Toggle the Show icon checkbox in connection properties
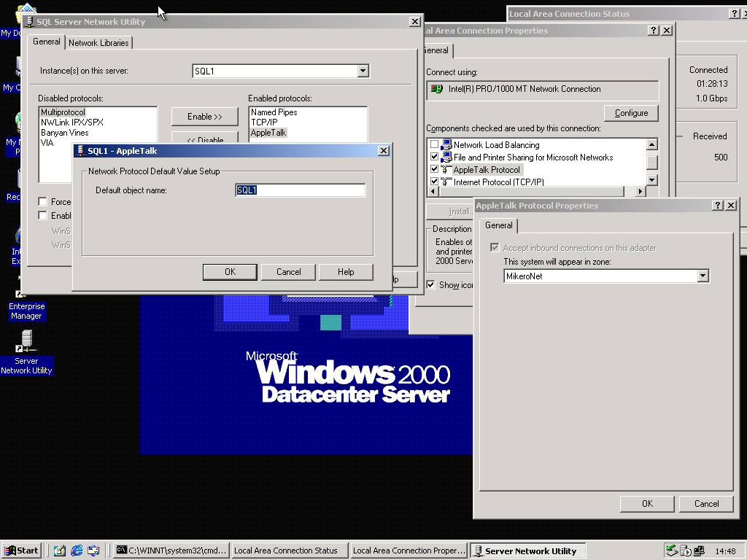This screenshot has width=747, height=560. [430, 285]
